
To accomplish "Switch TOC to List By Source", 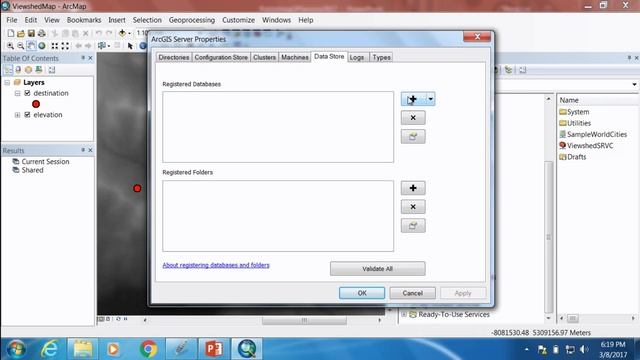I will pyautogui.click(x=18, y=70).
